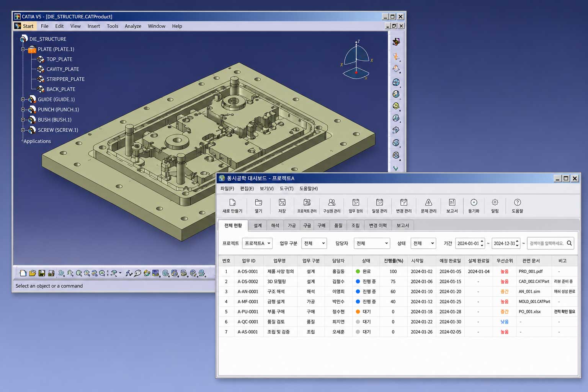Expand the PUNCH (PUNCH.1) node

click(23, 109)
